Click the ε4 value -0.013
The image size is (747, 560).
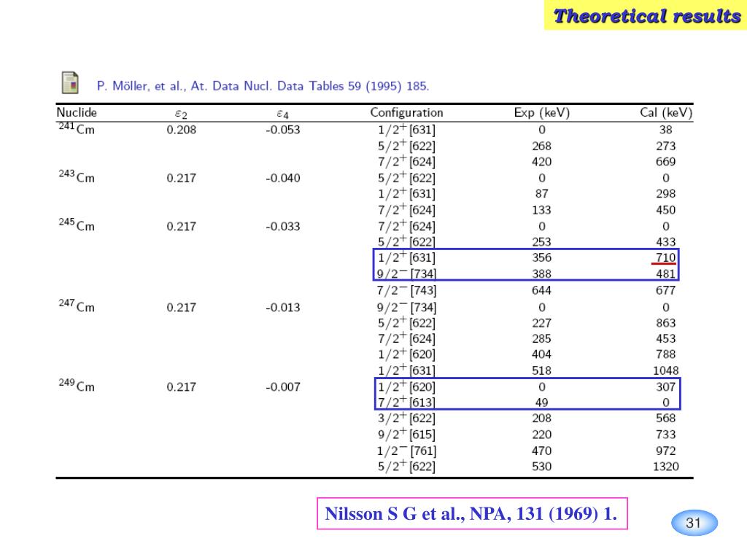click(x=283, y=307)
